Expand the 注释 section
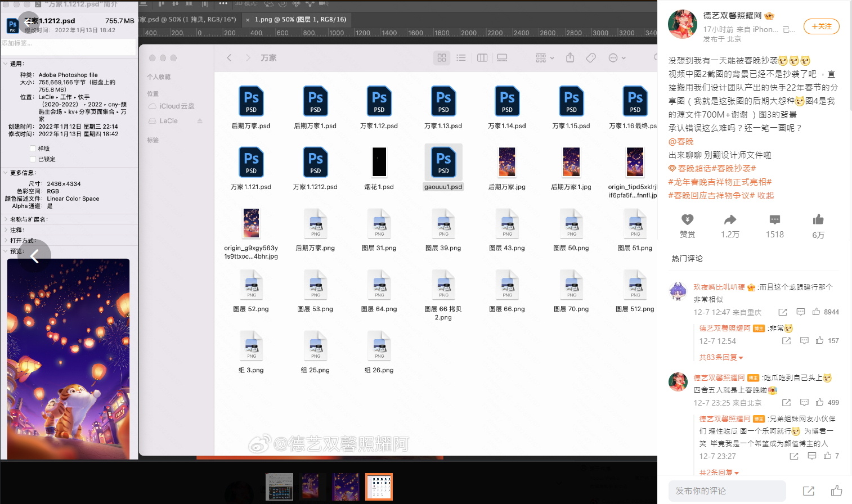This screenshot has width=852, height=504. [x=6, y=230]
